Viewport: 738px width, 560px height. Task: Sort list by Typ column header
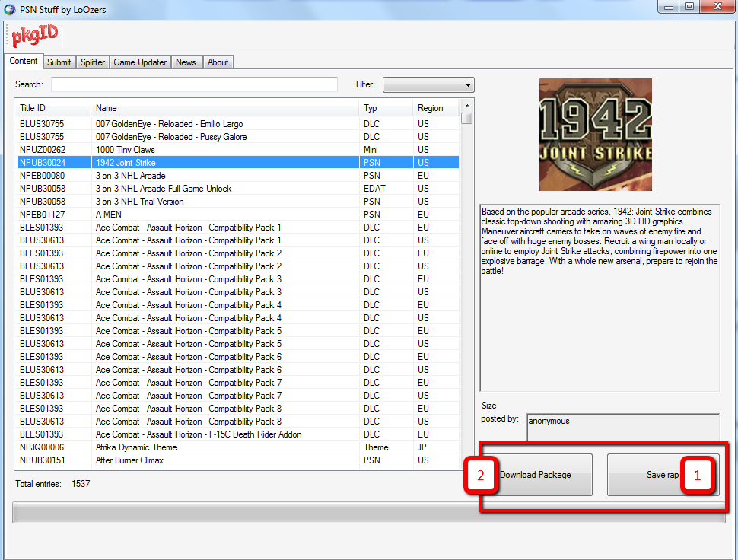(x=386, y=108)
